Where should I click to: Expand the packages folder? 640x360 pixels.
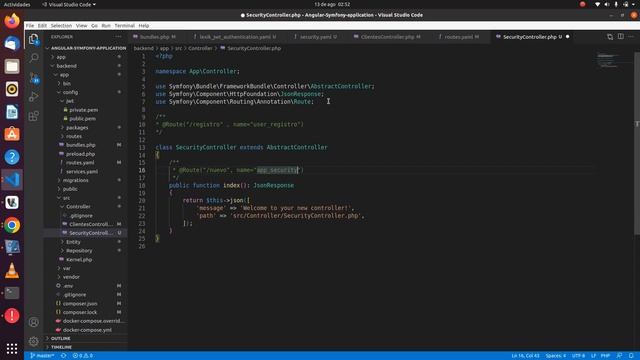(77, 127)
